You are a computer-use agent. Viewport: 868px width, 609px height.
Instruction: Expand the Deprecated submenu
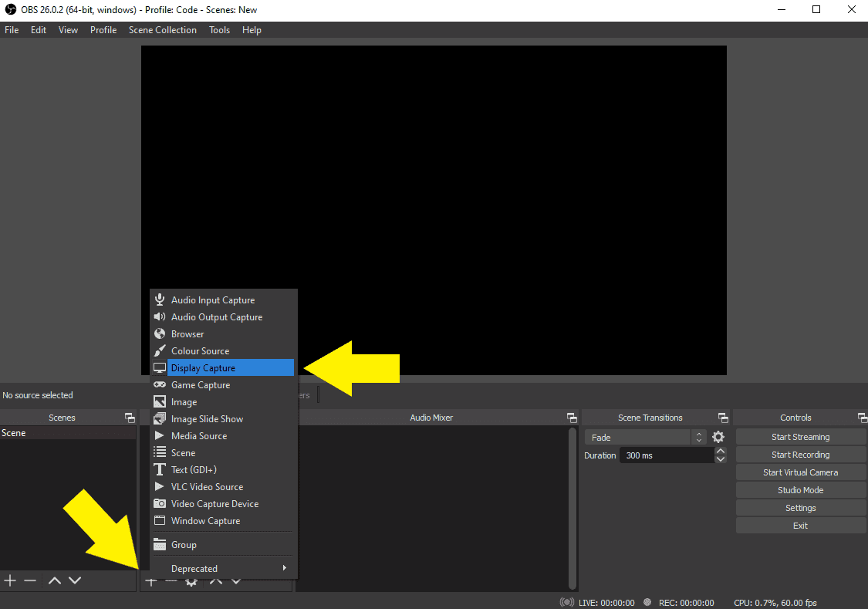click(224, 569)
